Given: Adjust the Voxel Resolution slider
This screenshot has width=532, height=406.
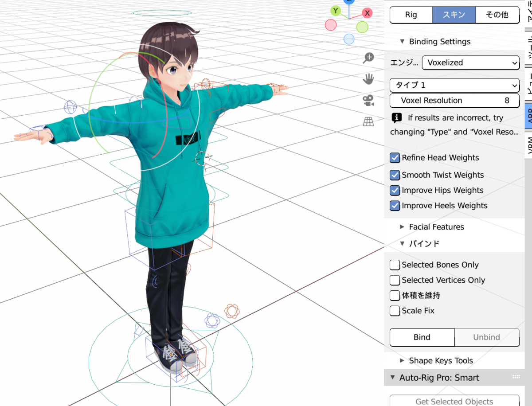Looking at the screenshot, I should [x=454, y=101].
